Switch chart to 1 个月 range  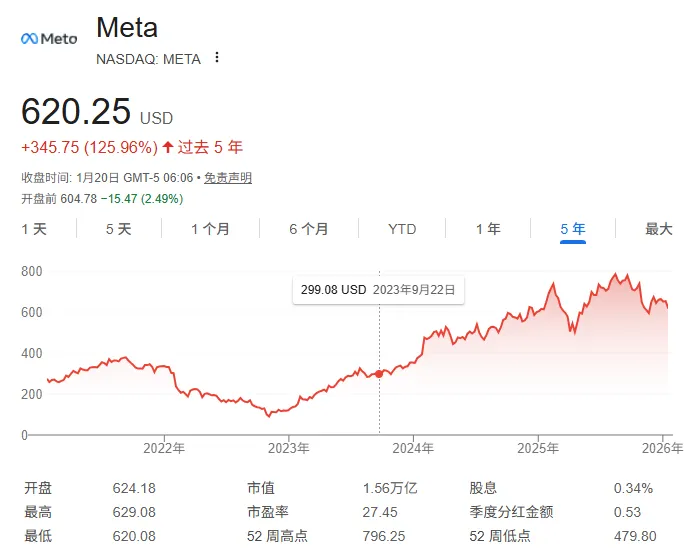click(210, 229)
